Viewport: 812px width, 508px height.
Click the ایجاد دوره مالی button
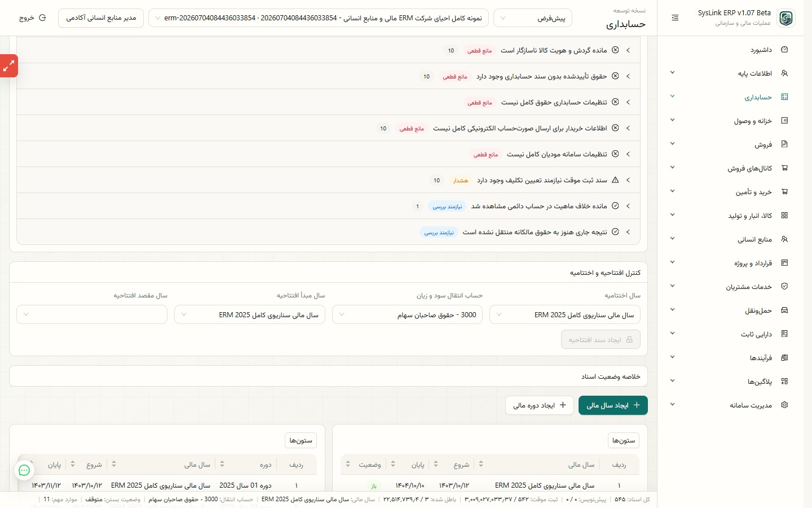540,405
